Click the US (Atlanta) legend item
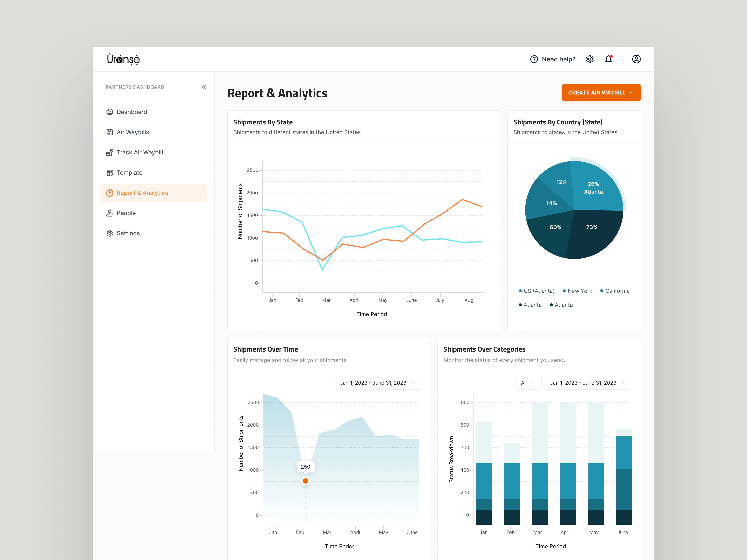The height and width of the screenshot is (560, 747). tap(537, 291)
